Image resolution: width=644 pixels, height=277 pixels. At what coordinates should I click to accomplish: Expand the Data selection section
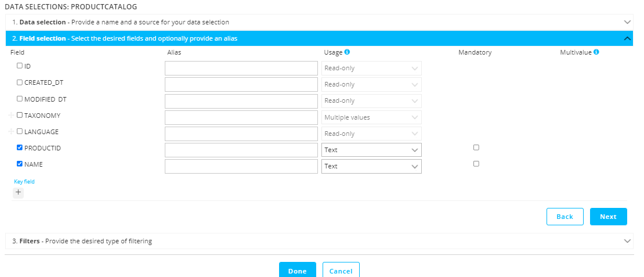[x=627, y=22]
